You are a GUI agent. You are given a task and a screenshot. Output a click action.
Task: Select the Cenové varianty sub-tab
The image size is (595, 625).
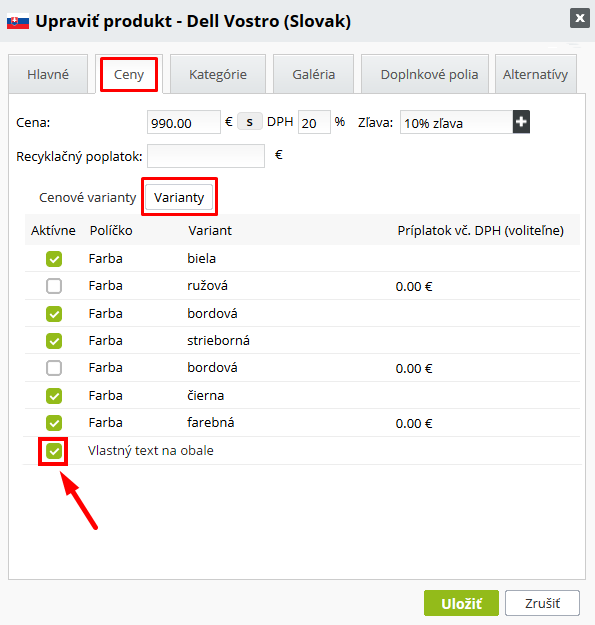88,197
